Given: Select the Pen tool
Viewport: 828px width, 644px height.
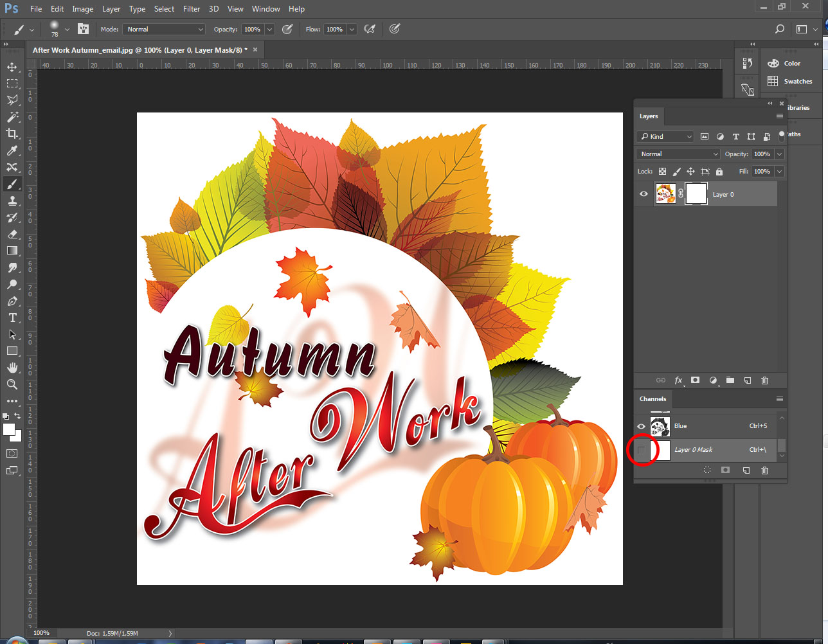Looking at the screenshot, I should point(12,301).
